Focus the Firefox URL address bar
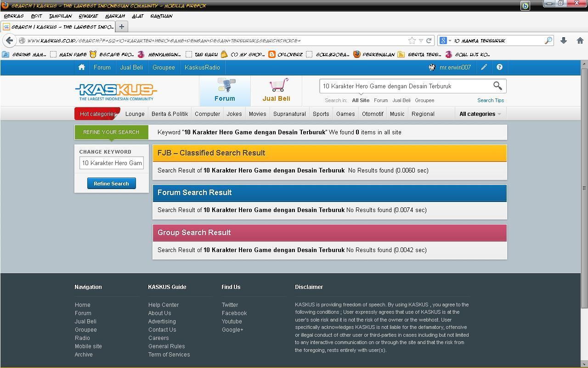 click(x=216, y=40)
